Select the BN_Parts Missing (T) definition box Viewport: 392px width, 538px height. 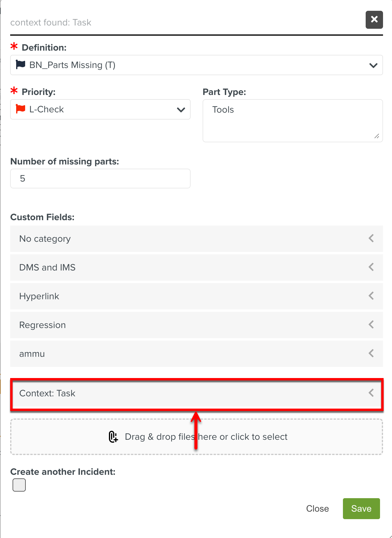pos(192,65)
